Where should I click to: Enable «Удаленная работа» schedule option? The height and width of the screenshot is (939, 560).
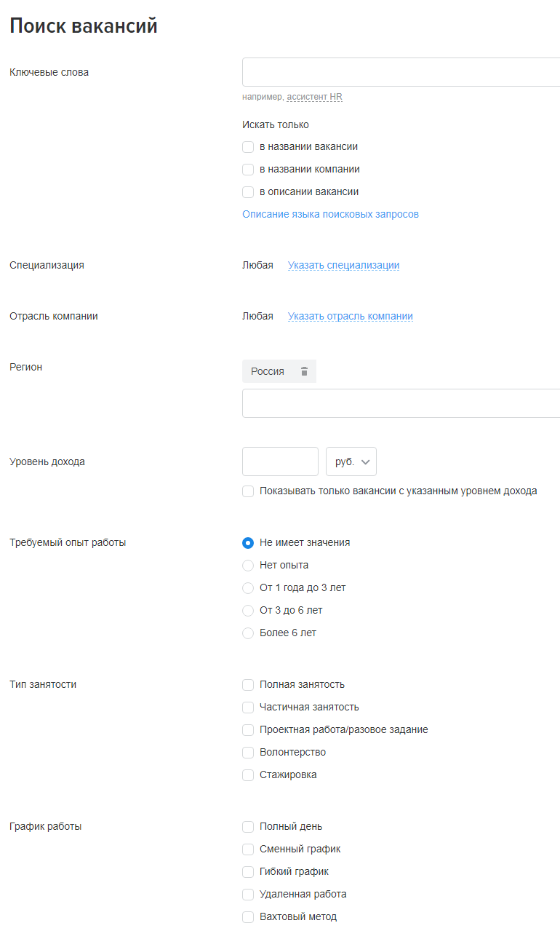click(247, 894)
